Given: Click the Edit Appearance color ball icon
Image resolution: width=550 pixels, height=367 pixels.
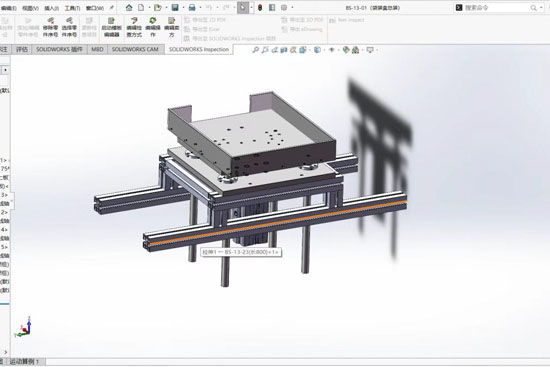Looking at the screenshot, I should (346, 50).
